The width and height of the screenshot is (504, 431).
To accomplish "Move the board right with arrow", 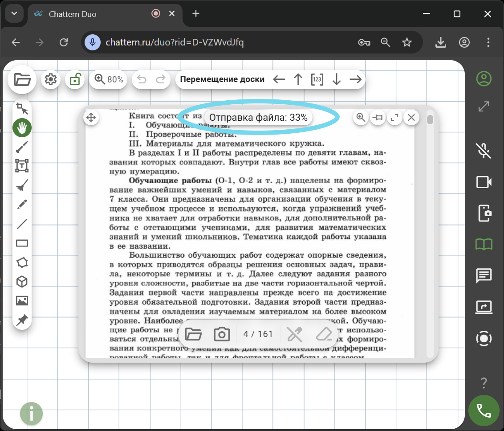I will click(355, 80).
